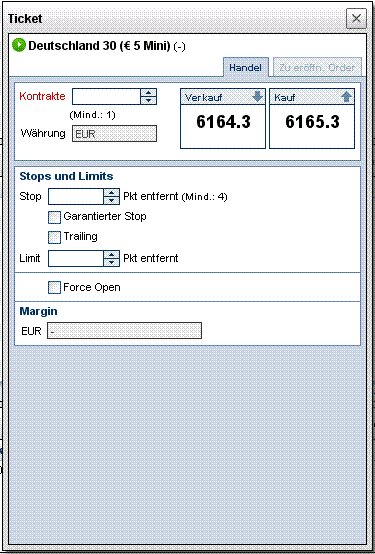Viewport: 375px width, 554px height.
Task: Switch to the Handel tab
Action: tap(246, 67)
